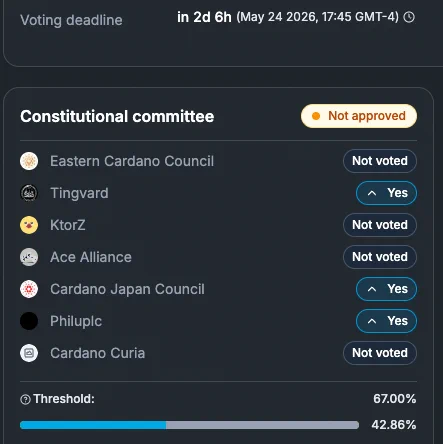Click the Cardano Japan Council avatar icon
The width and height of the screenshot is (443, 444).
click(x=29, y=289)
